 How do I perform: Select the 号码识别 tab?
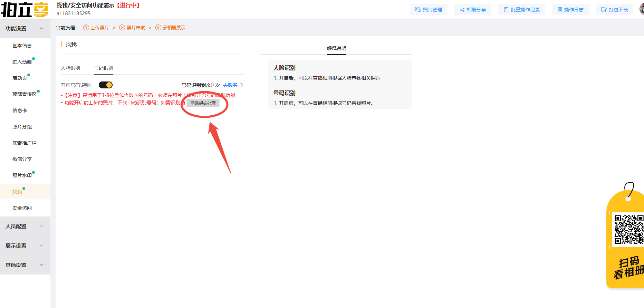(104, 68)
